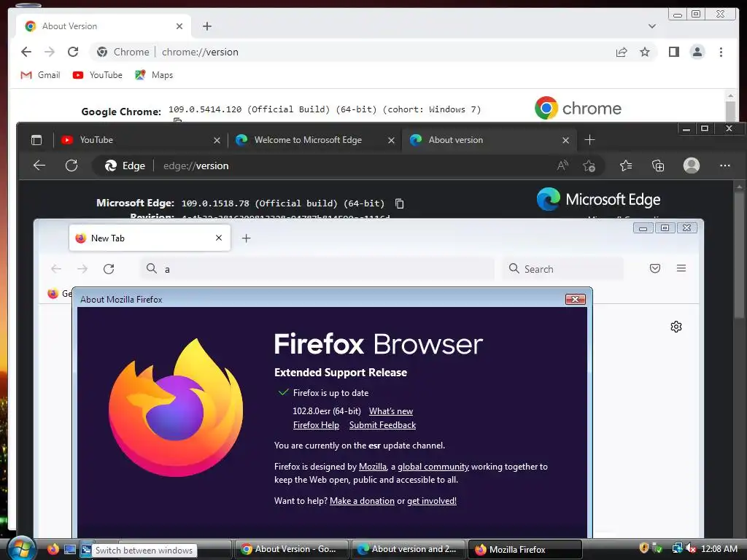
Task: Activate the Mozilla Firefox taskbar button
Action: pyautogui.click(x=525, y=549)
